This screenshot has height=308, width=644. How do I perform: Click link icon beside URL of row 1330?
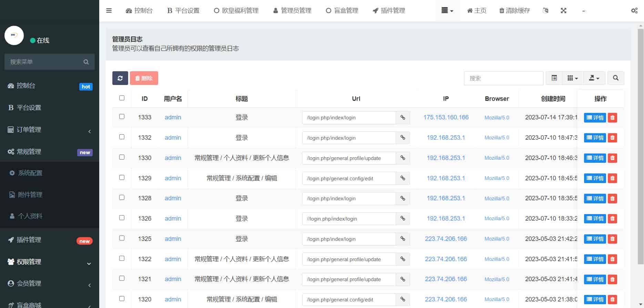pos(402,158)
